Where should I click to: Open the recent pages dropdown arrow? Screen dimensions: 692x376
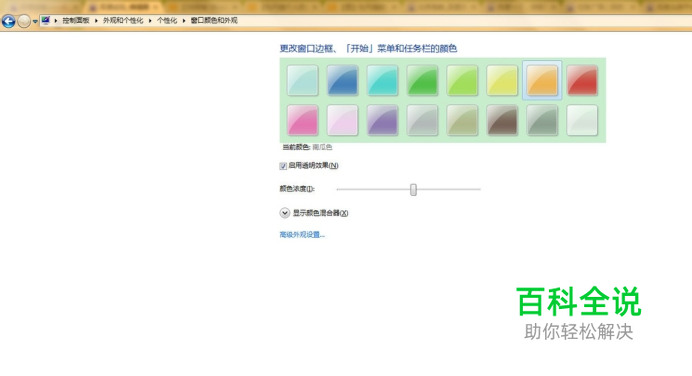(35, 21)
